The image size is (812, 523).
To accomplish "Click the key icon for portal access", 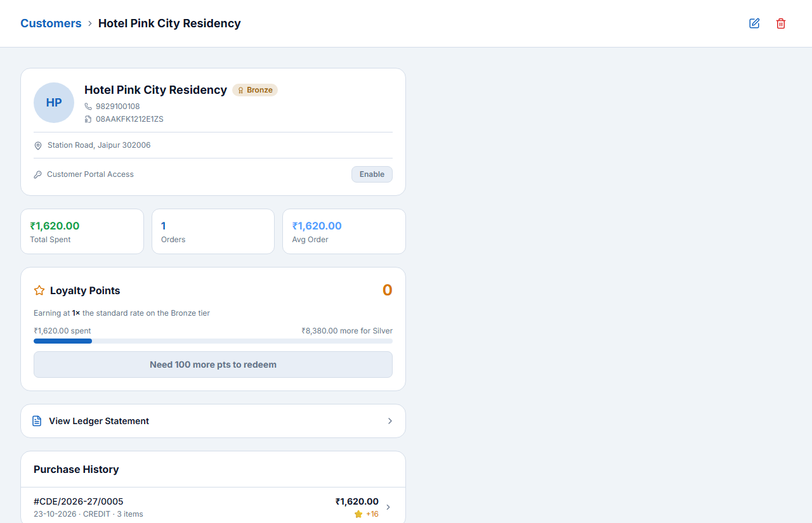I will coord(38,174).
